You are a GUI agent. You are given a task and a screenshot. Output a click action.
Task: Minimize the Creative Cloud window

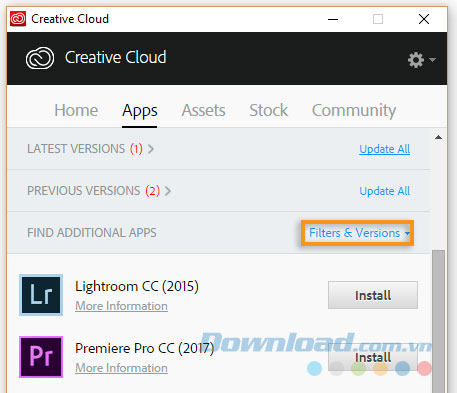coord(333,19)
